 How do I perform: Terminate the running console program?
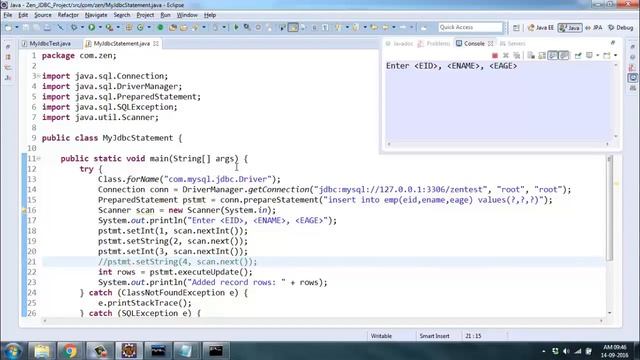pyautogui.click(x=495, y=56)
